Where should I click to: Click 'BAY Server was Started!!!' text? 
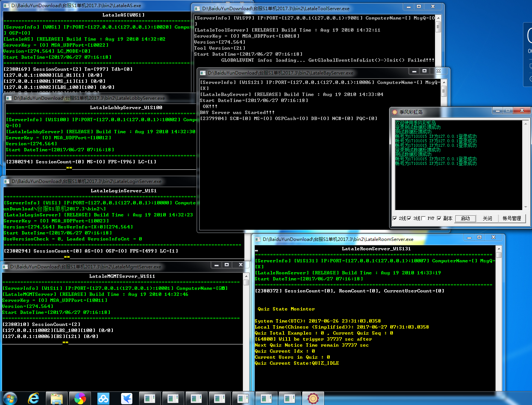click(x=237, y=113)
